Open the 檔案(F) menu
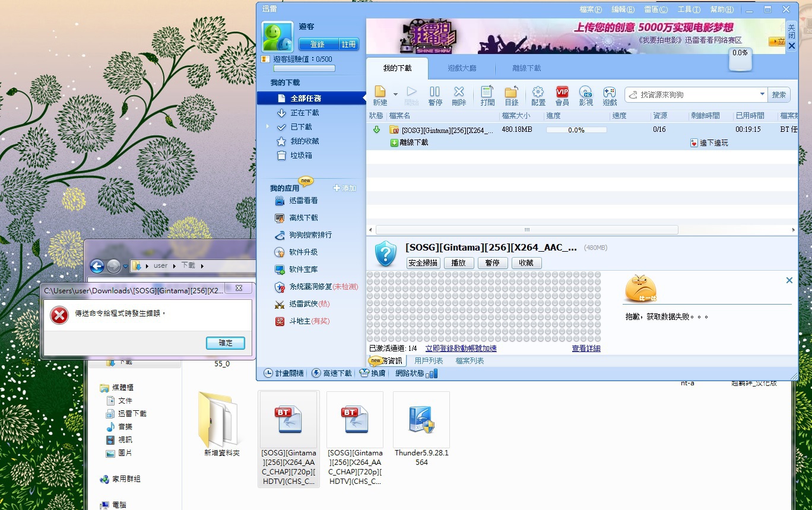812x510 pixels. click(x=590, y=9)
